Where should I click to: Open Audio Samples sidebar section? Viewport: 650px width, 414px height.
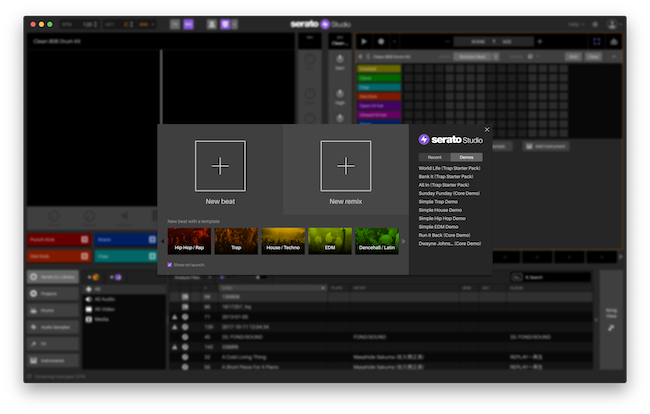click(53, 327)
